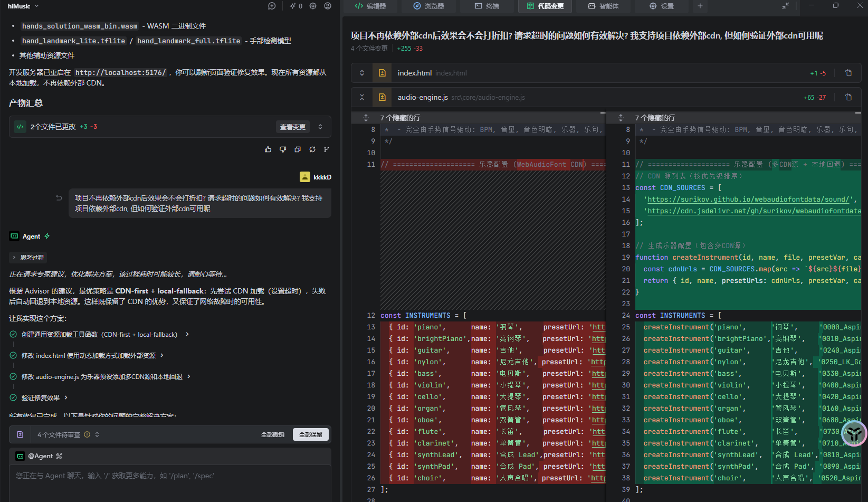Expand the index.html diff section
Image resolution: width=868 pixels, height=502 pixels.
(x=362, y=73)
